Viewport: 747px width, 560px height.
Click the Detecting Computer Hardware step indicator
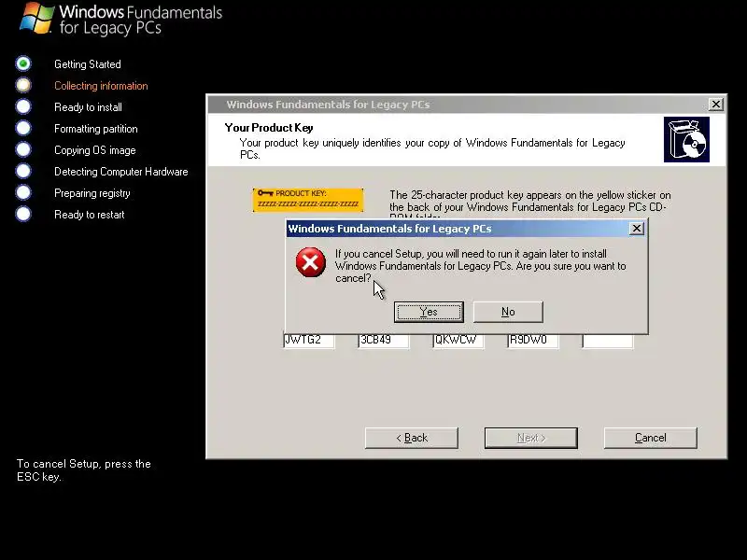[23, 171]
